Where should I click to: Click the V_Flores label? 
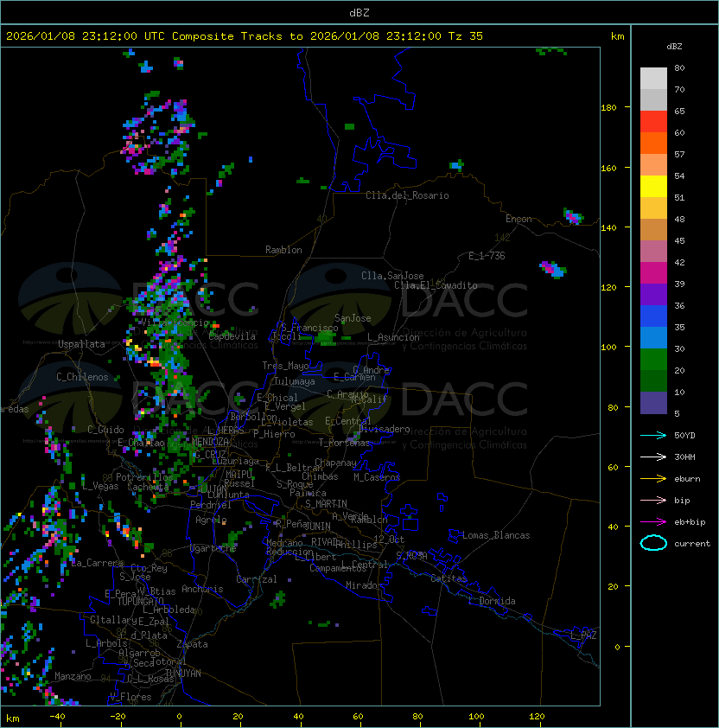point(130,698)
